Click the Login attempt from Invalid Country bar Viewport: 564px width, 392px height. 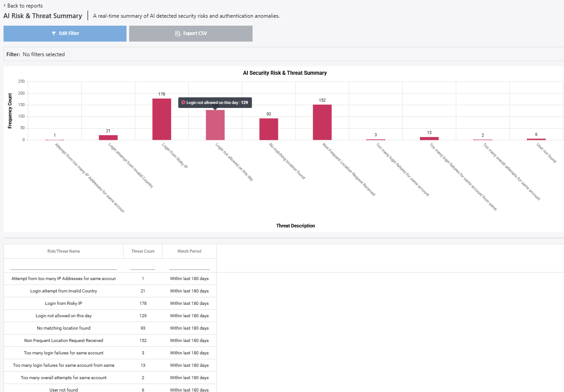[108, 138]
